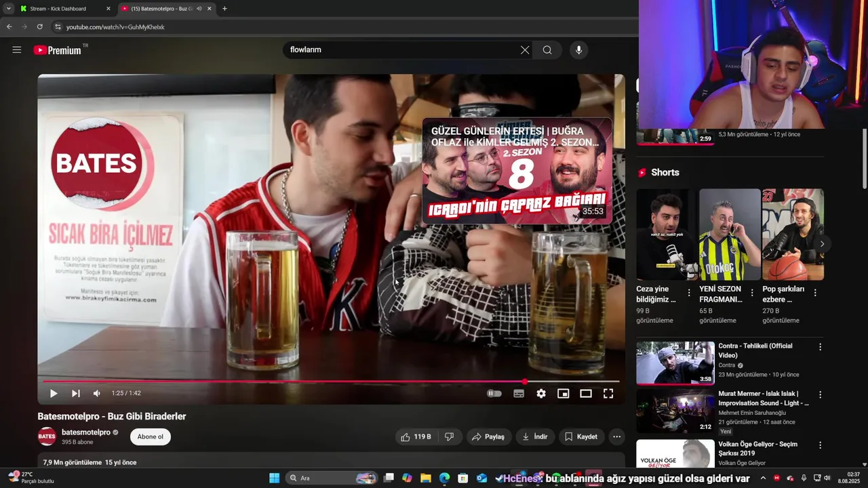Start voice search with the microphone icon
Screen dimensions: 868x488
coord(578,49)
